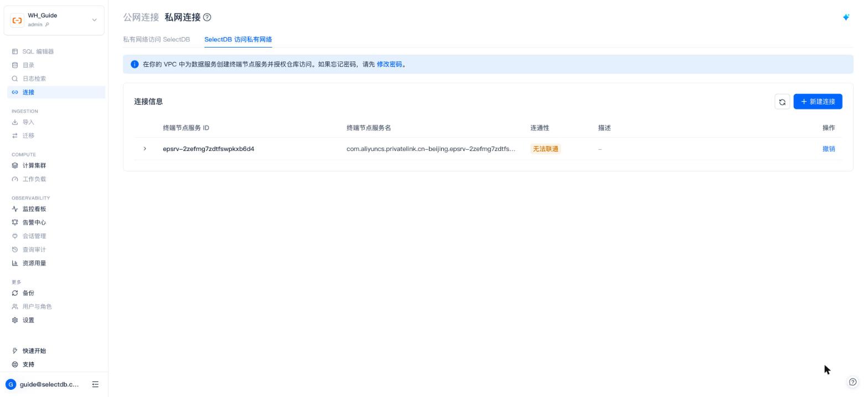Click the 快速开始 flag icon
This screenshot has height=397, width=868.
pos(15,351)
